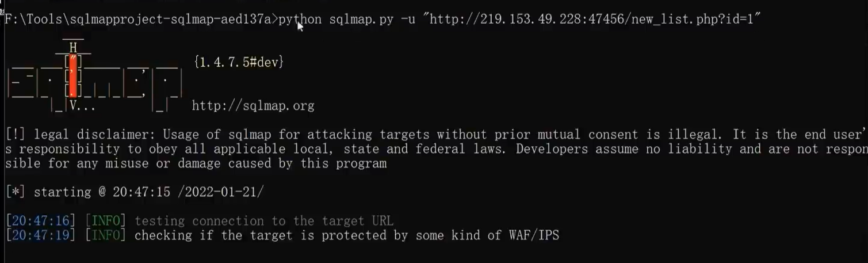Screen dimensions: 868x263
Task: Click the first green [INFO] tag
Action: [105, 221]
